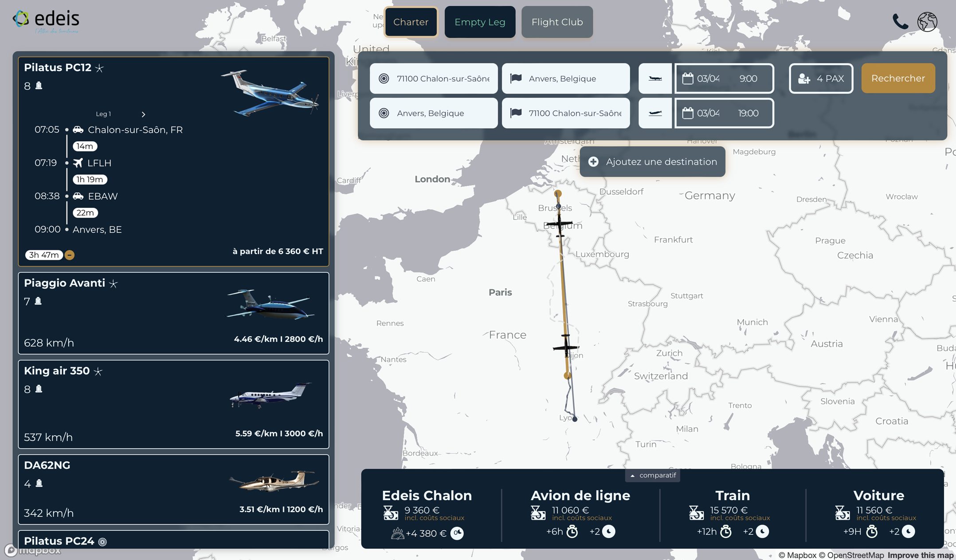Click the stopwatch icon next to +9H

pyautogui.click(x=871, y=531)
